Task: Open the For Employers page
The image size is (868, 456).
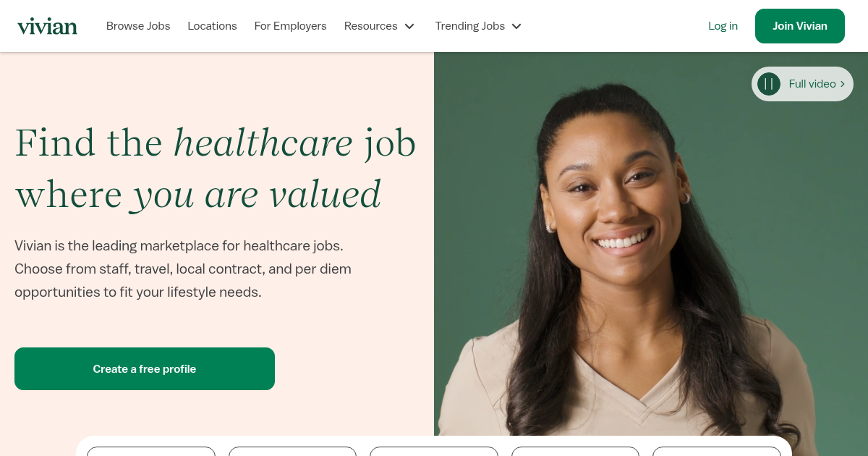Action: [x=291, y=26]
